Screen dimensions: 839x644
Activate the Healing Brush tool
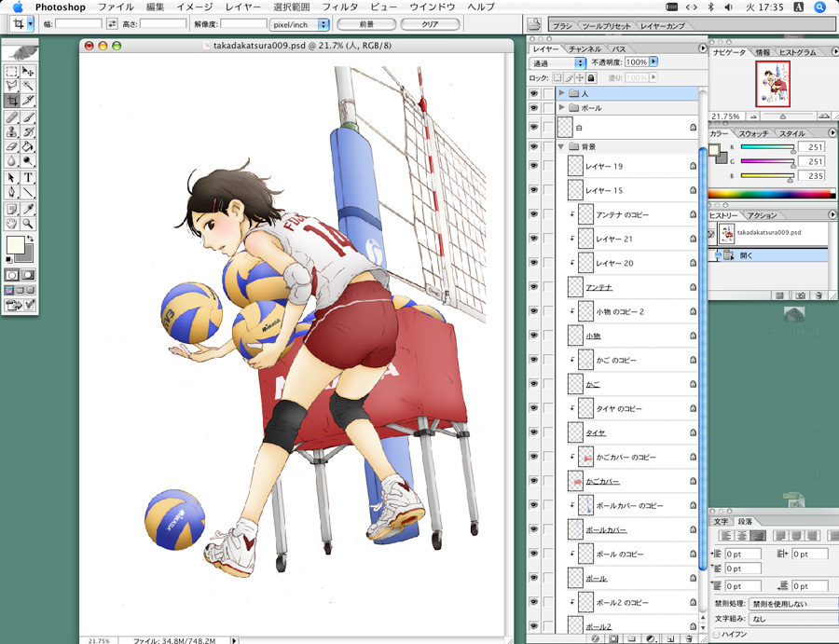pos(12,117)
